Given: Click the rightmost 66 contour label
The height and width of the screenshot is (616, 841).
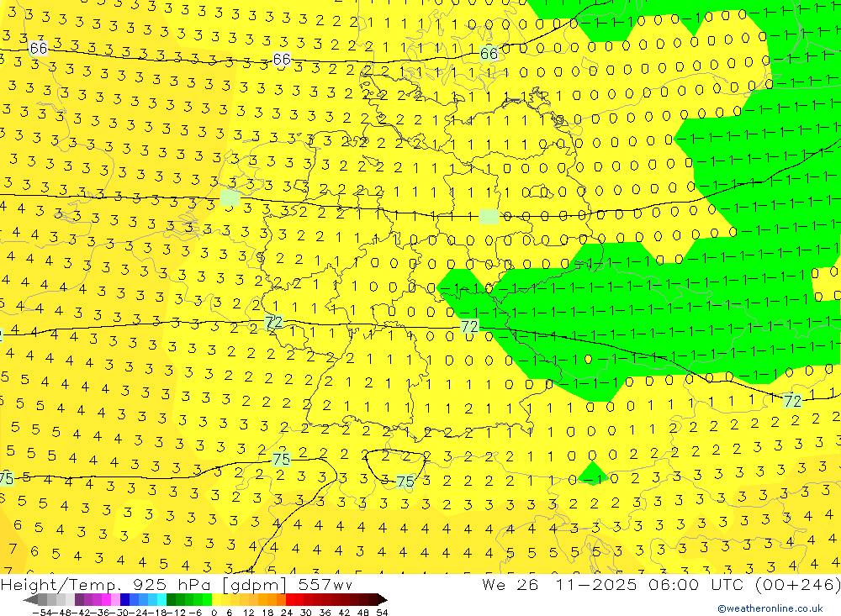Looking at the screenshot, I should click(x=489, y=53).
